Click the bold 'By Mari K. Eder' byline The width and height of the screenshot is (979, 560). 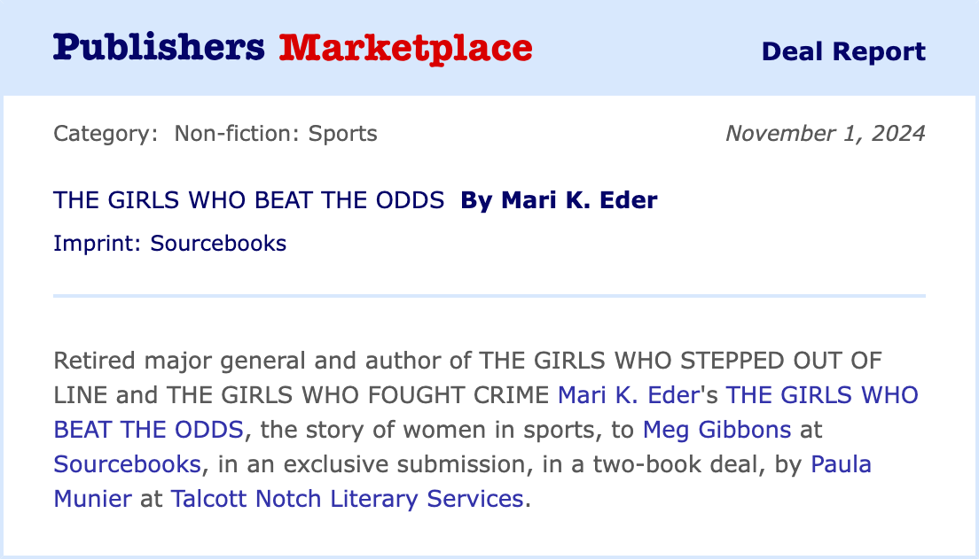[559, 200]
